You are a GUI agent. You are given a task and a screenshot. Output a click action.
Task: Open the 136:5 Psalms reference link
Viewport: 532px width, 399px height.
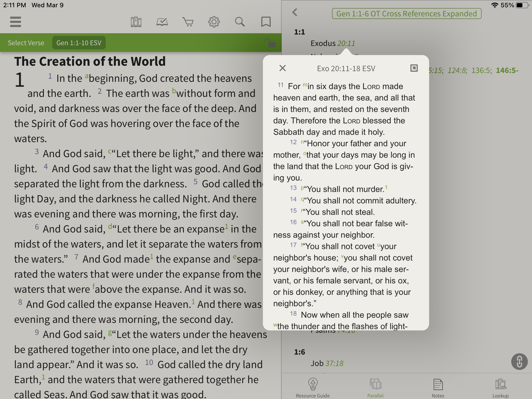482,70
